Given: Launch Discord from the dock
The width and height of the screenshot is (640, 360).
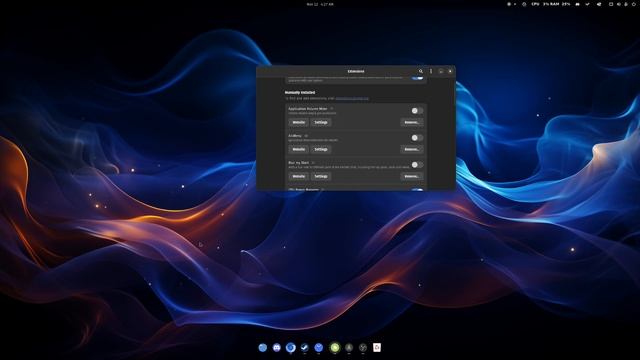Looking at the screenshot, I should tap(276, 347).
